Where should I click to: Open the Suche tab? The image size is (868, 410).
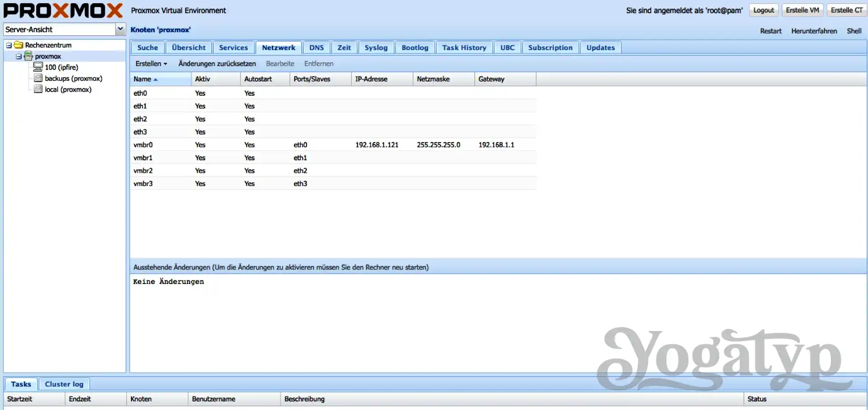147,47
